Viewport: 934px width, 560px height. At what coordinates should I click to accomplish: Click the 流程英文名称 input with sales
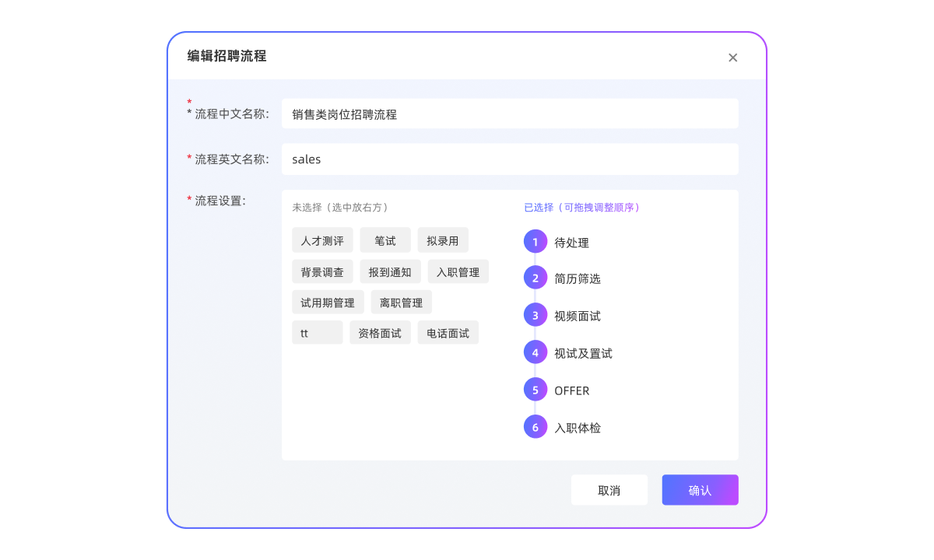click(x=510, y=159)
